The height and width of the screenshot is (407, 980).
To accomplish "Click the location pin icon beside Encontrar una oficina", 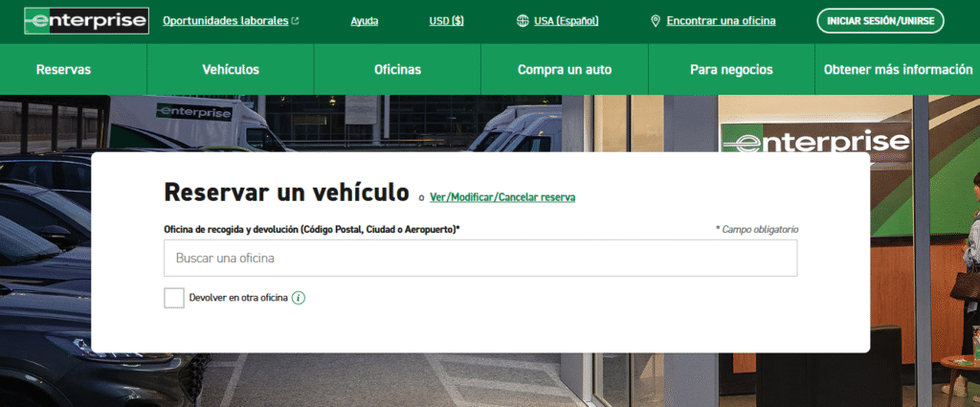I will click(x=655, y=21).
